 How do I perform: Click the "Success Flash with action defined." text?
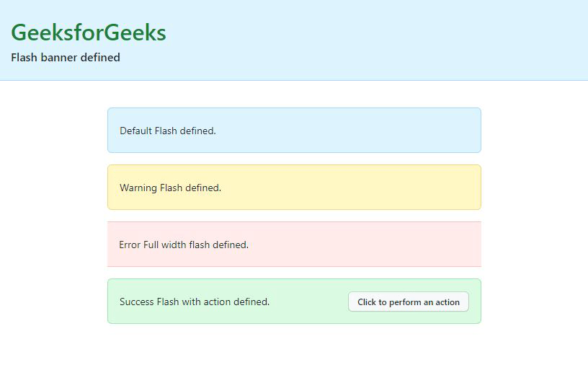(x=195, y=302)
